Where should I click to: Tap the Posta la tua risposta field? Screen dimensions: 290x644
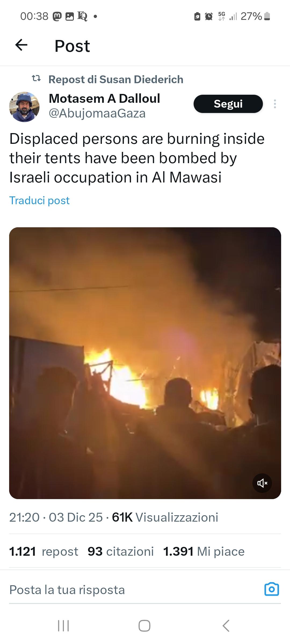(x=134, y=590)
